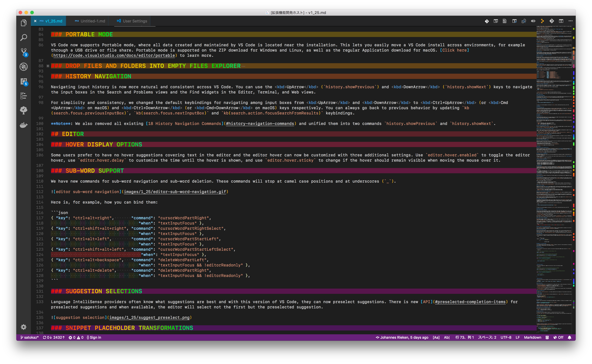
Task: Expand folded section at line 88
Action: pyautogui.click(x=48, y=66)
